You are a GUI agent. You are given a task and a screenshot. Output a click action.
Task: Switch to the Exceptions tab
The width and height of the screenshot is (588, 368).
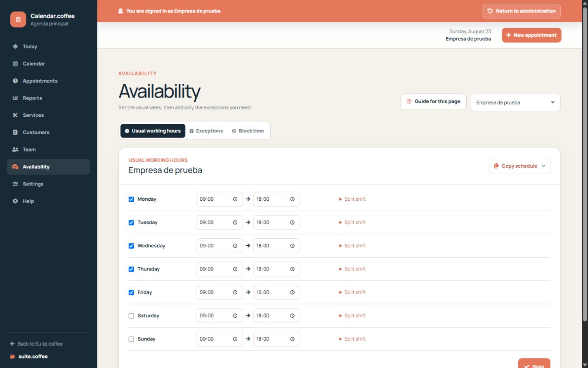coord(206,131)
